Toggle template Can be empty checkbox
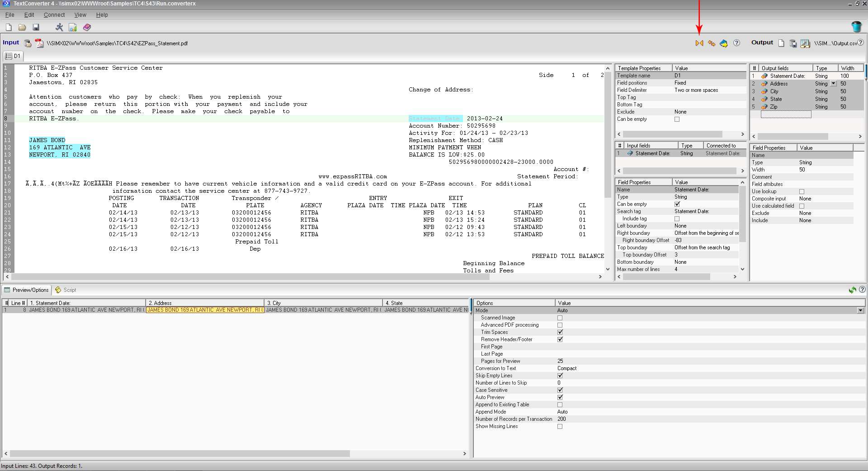 (x=677, y=119)
